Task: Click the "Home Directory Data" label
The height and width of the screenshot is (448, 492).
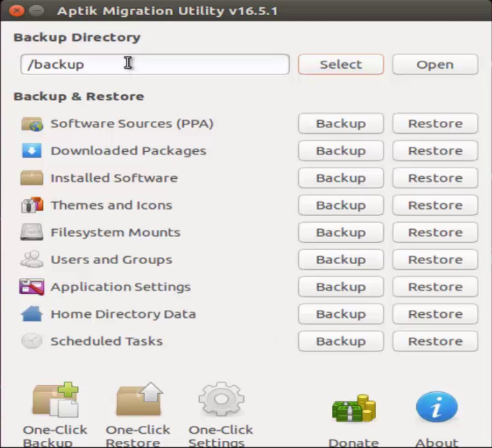Action: click(123, 314)
